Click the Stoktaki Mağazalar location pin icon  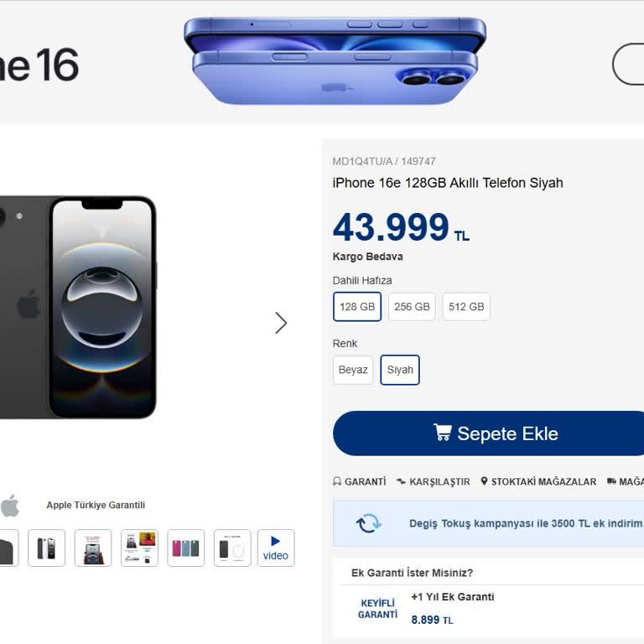(484, 481)
